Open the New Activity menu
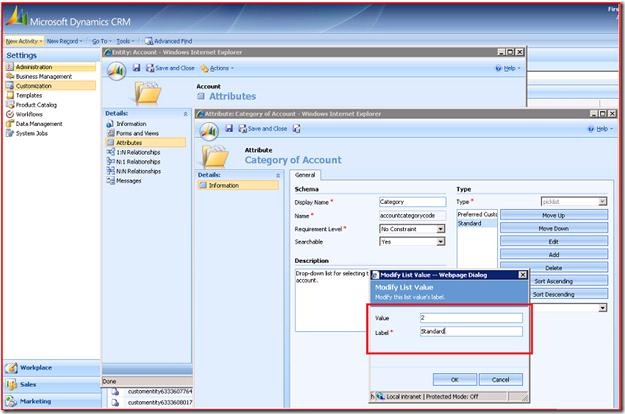The image size is (625, 414). tap(24, 41)
